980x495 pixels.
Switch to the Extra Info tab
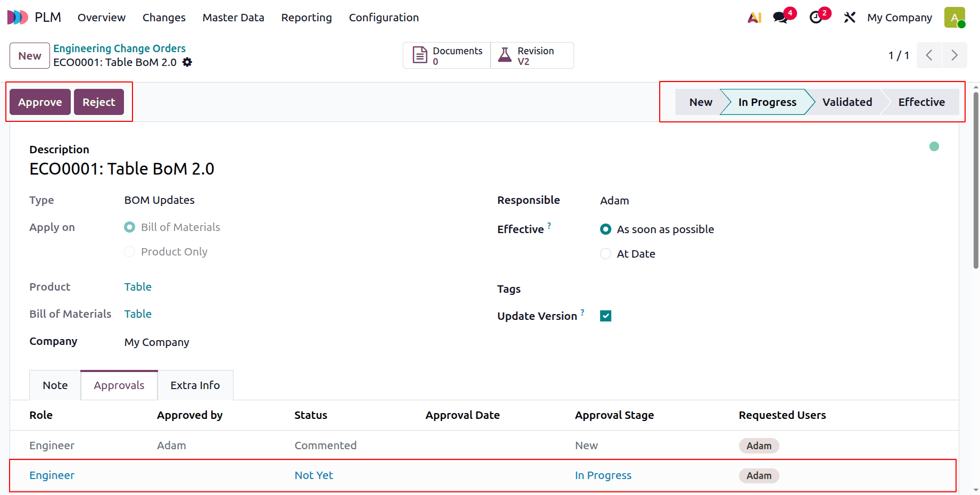click(195, 385)
